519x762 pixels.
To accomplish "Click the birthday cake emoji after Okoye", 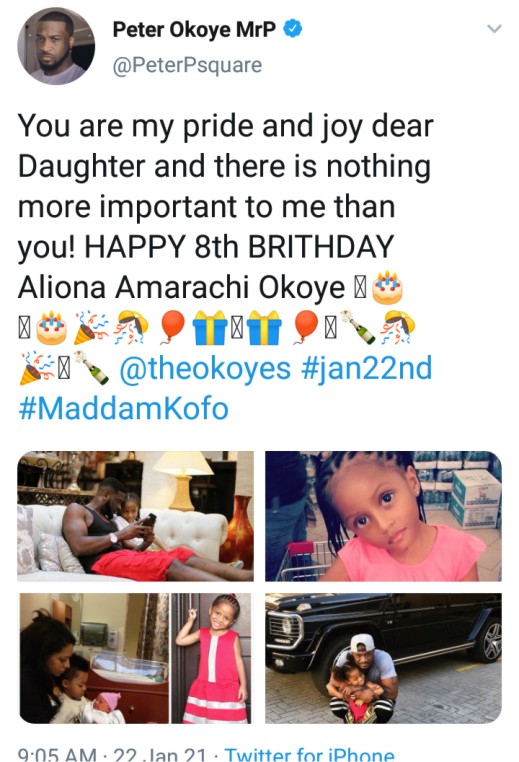I will click(x=387, y=287).
